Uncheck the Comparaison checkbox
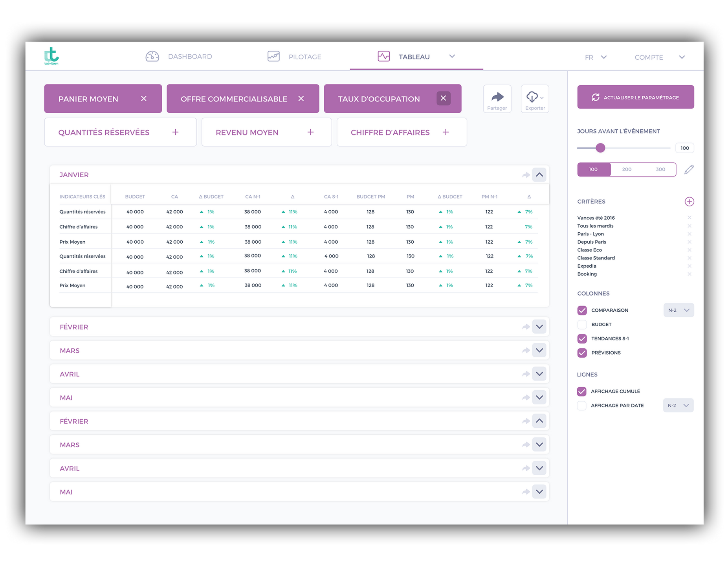 (582, 310)
